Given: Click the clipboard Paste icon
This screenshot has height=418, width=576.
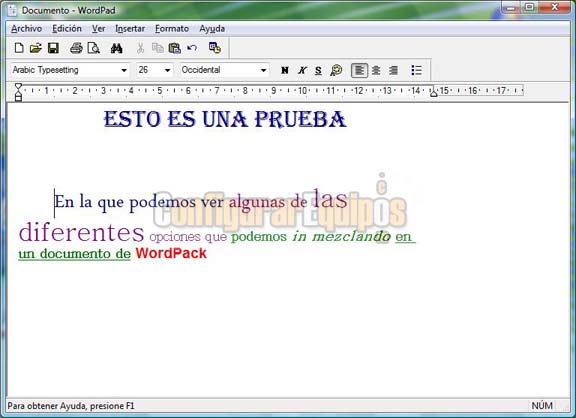Looking at the screenshot, I should [x=174, y=48].
